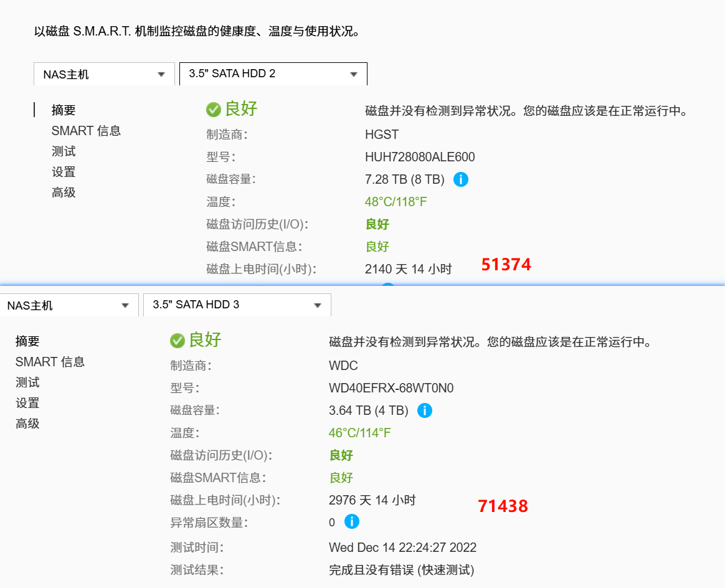Click the green check icon in HDD 2 status

(x=213, y=110)
